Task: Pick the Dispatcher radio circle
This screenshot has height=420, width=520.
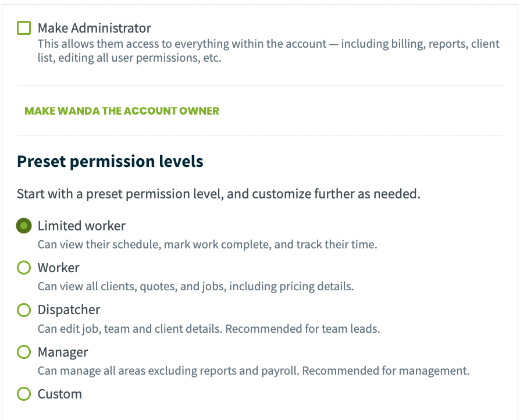Action: pos(24,310)
